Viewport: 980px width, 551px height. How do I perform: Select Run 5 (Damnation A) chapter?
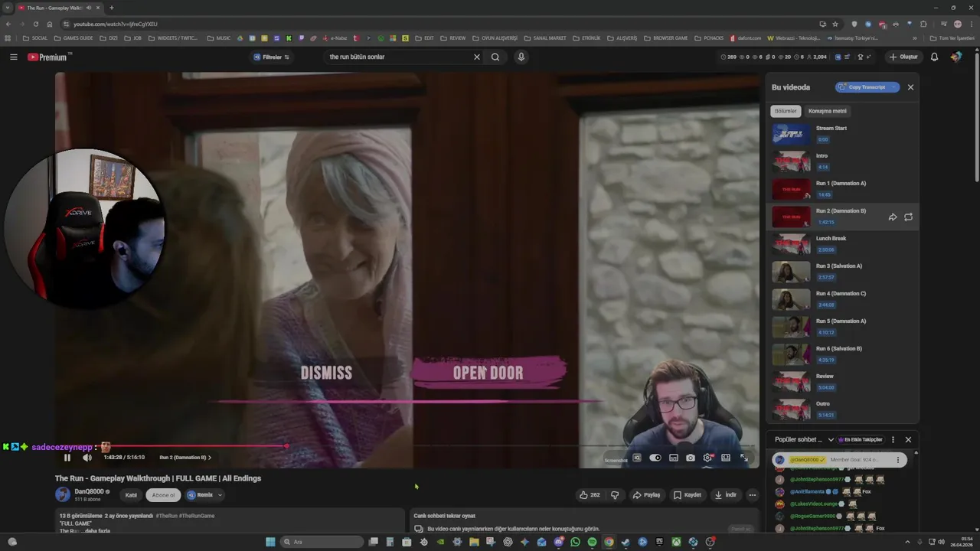pos(842,327)
